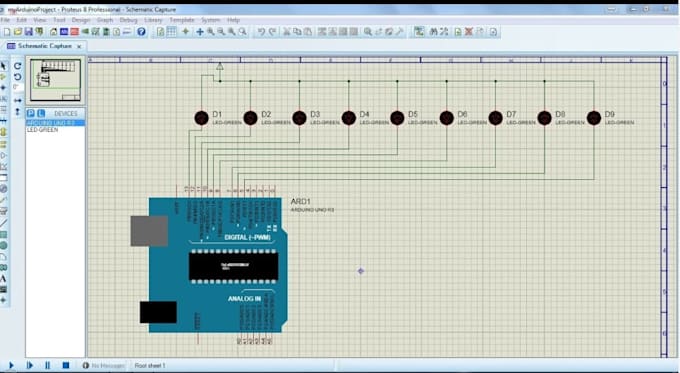This screenshot has height=373, width=680.
Task: Click the rotation angle input field
Action: (x=18, y=88)
